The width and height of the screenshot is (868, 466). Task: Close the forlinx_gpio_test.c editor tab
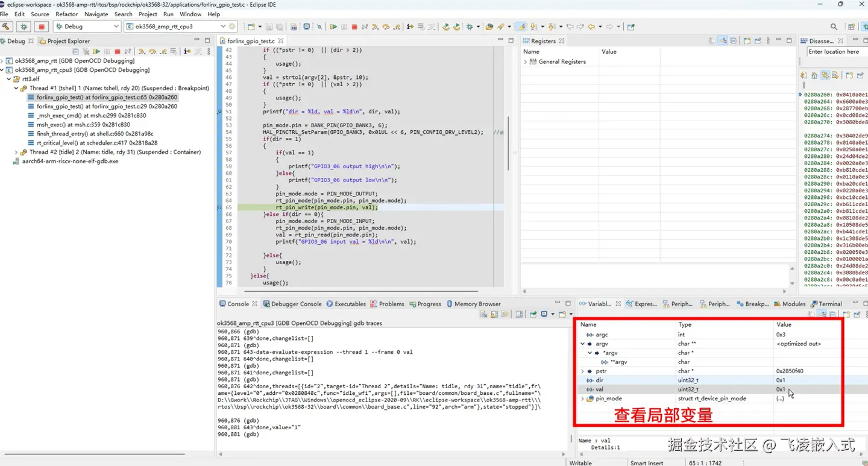coord(280,41)
